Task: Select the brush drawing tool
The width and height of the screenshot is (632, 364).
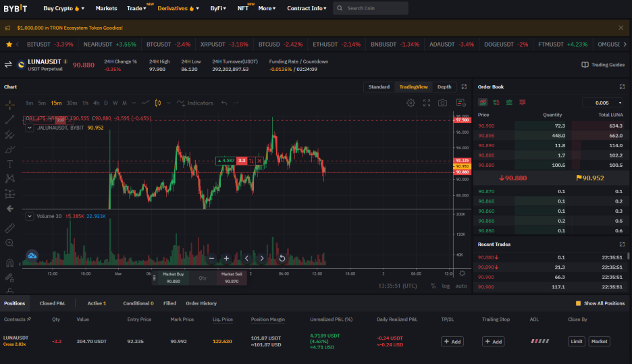Action: (x=9, y=149)
